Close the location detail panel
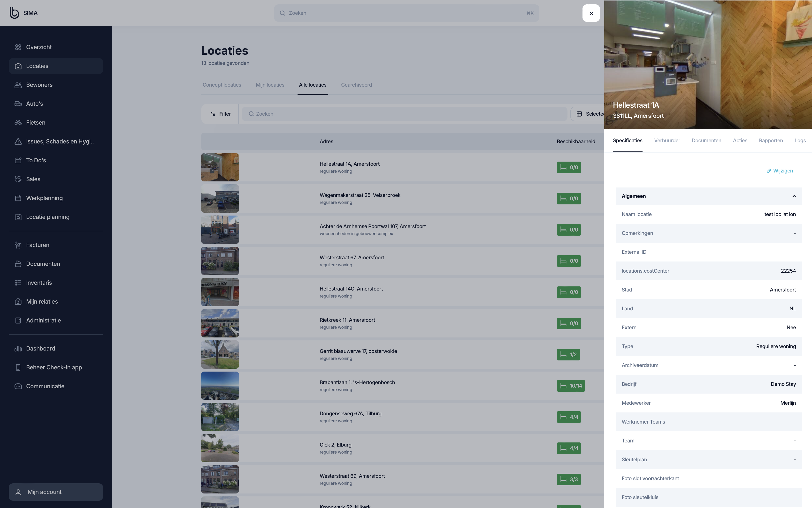Image resolution: width=812 pixels, height=508 pixels. coord(591,13)
